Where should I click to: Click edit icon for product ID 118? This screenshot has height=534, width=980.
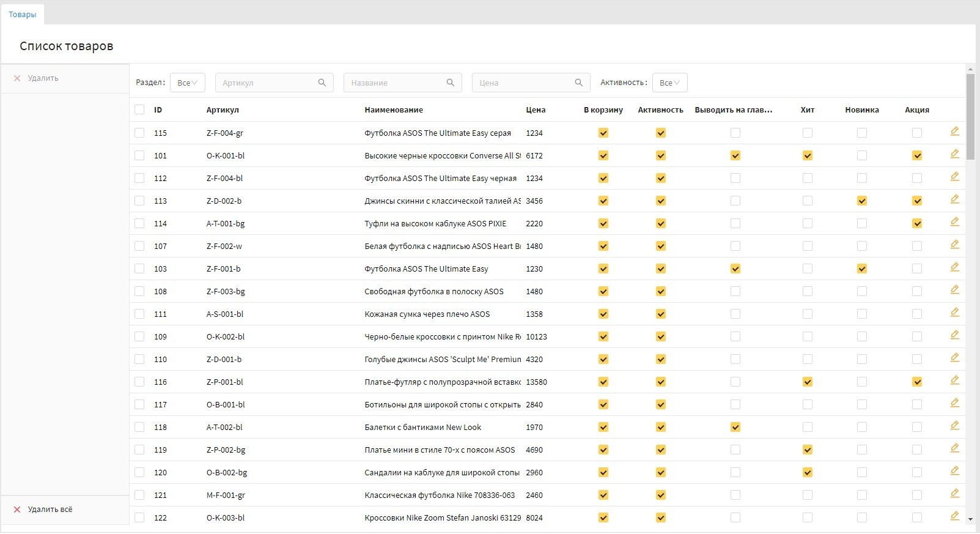[x=954, y=426]
